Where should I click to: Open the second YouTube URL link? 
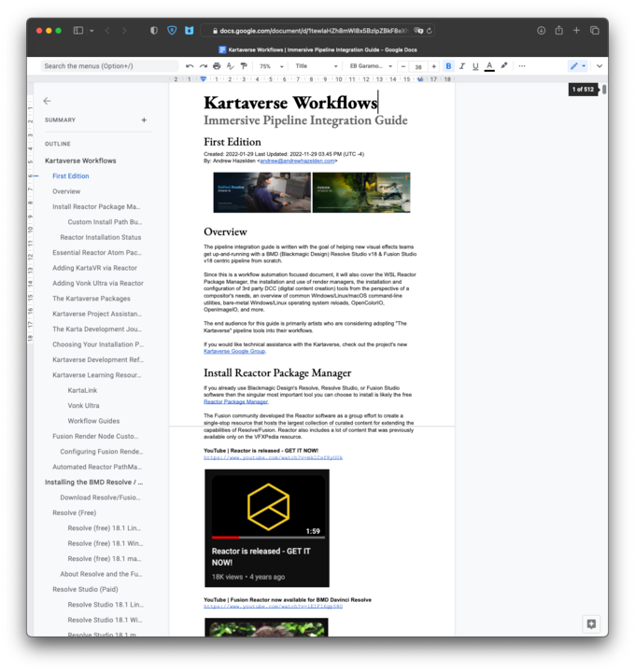273,607
